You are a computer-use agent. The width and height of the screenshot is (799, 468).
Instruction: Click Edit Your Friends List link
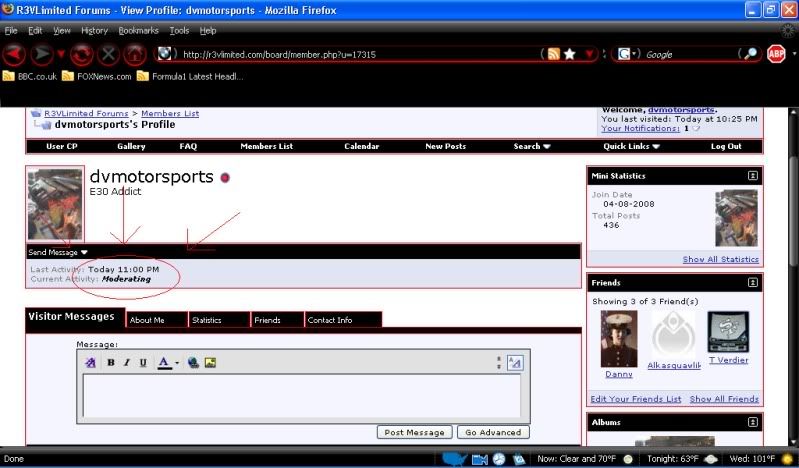tap(635, 399)
